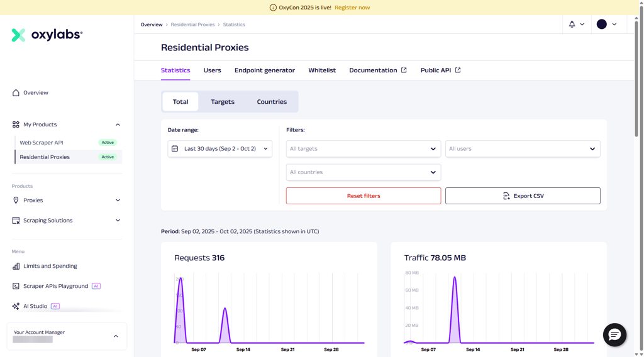The image size is (644, 357).
Task: Click the Reset filters button
Action: pyautogui.click(x=364, y=195)
